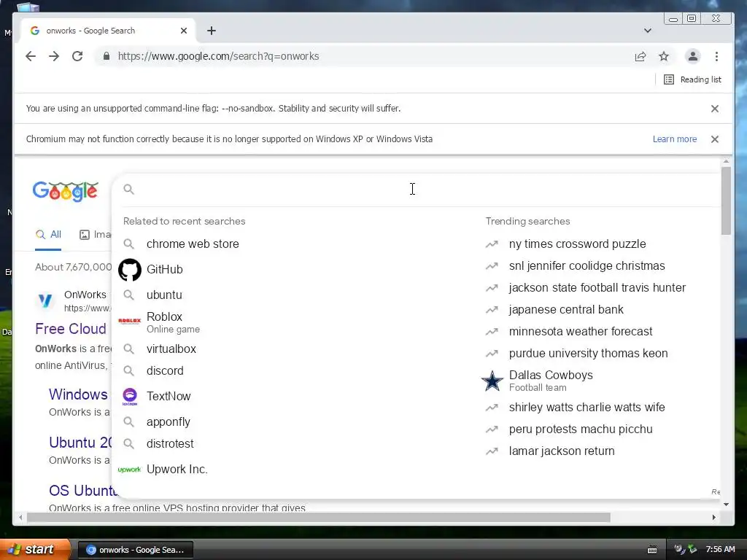Open the profile avatar icon
Image resolution: width=747 pixels, height=560 pixels.
click(693, 56)
